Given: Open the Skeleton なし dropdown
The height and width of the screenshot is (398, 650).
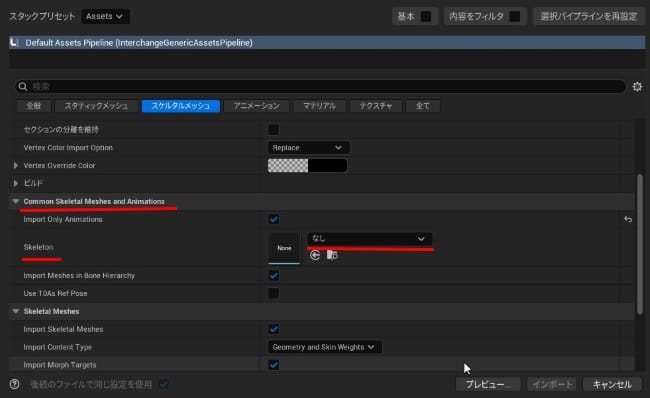Looking at the screenshot, I should (x=369, y=239).
